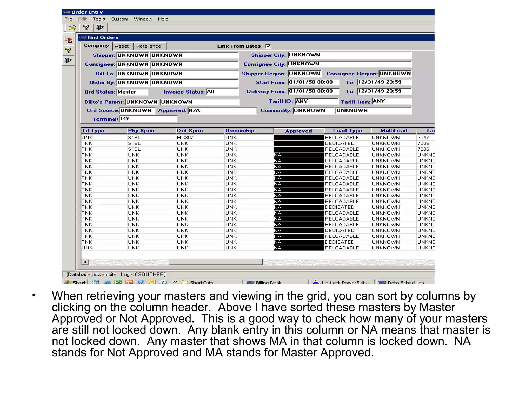Image resolution: width=532 pixels, height=399 pixels.
Task: Toggle the Link From Dates checkbox
Action: 268,46
